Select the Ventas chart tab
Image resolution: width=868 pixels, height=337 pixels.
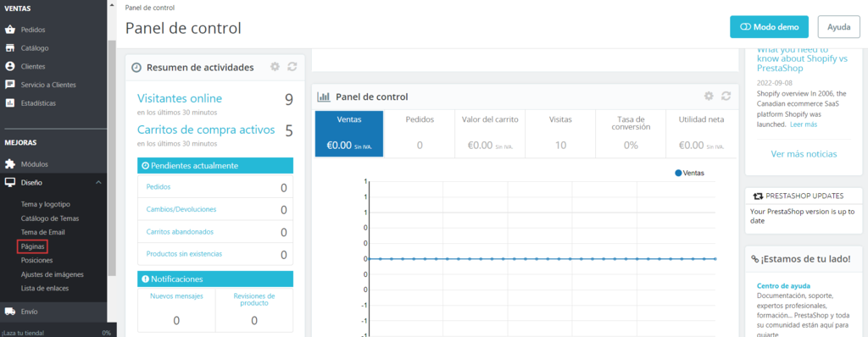pos(348,134)
